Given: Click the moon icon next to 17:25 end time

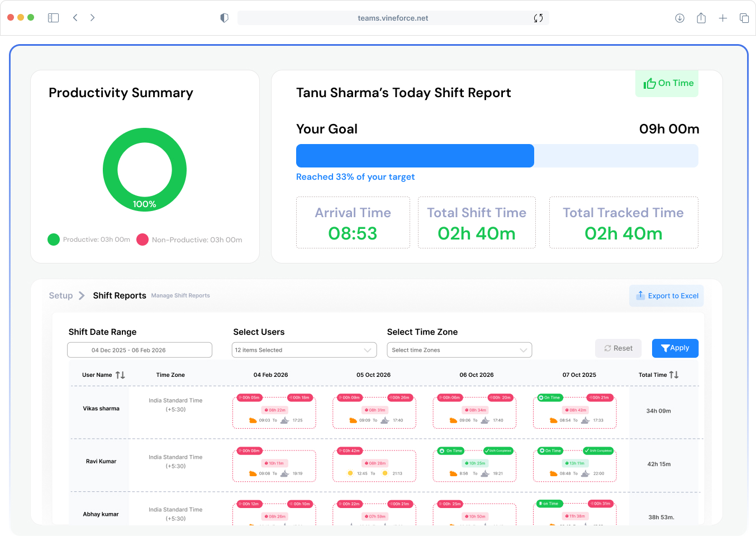Looking at the screenshot, I should coord(286,420).
